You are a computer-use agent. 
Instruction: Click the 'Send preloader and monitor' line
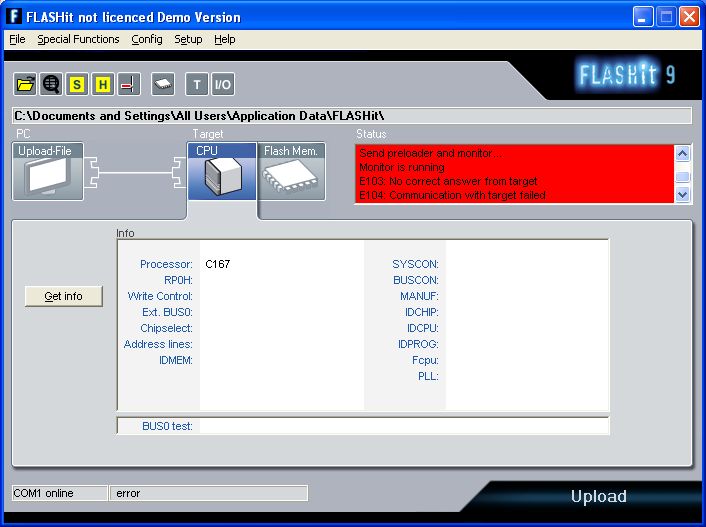[x=430, y=154]
